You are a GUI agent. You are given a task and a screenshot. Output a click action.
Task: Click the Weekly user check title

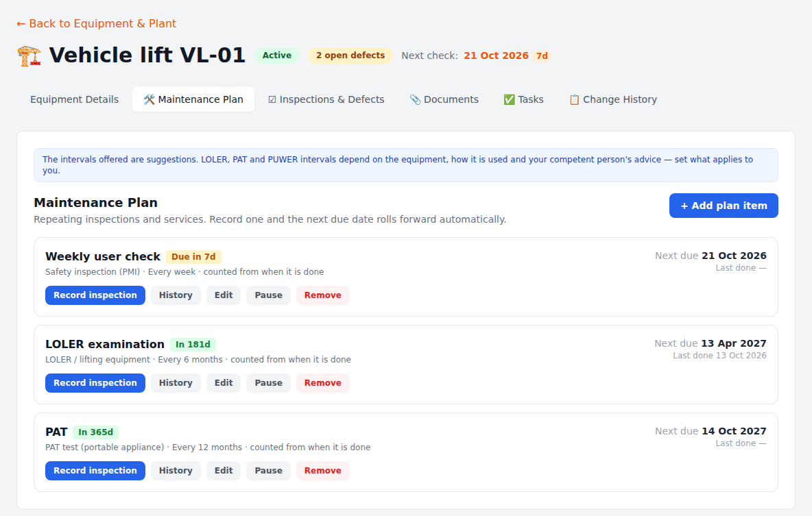(x=103, y=257)
